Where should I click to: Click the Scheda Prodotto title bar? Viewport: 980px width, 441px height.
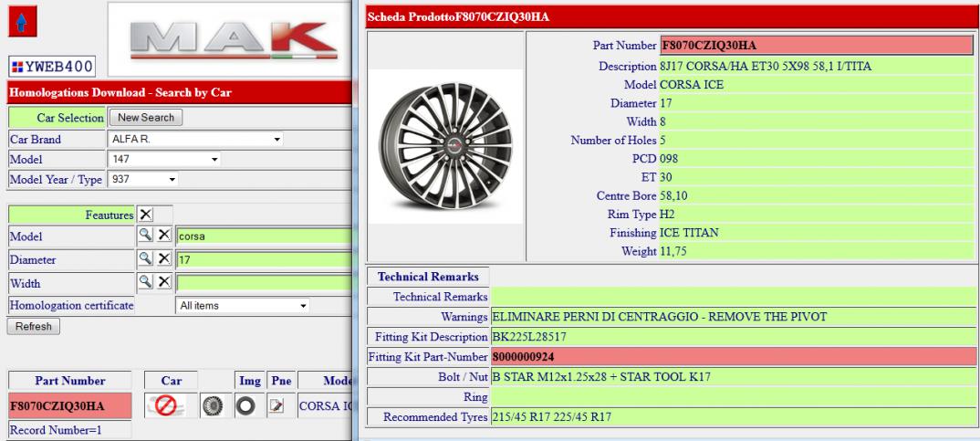click(672, 16)
